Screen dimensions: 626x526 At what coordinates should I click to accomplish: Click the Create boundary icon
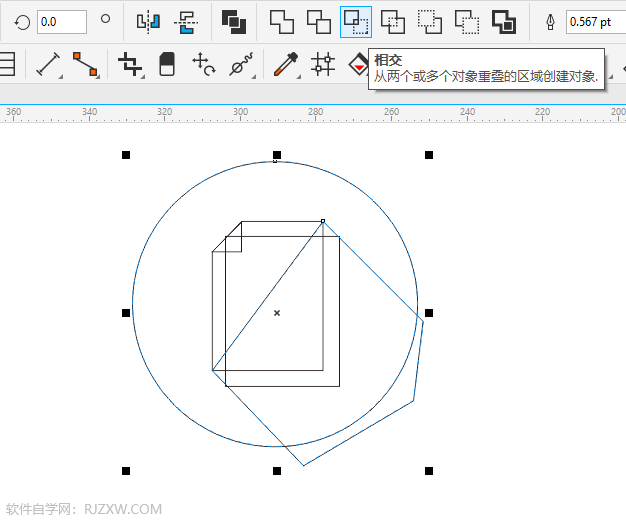click(x=504, y=21)
